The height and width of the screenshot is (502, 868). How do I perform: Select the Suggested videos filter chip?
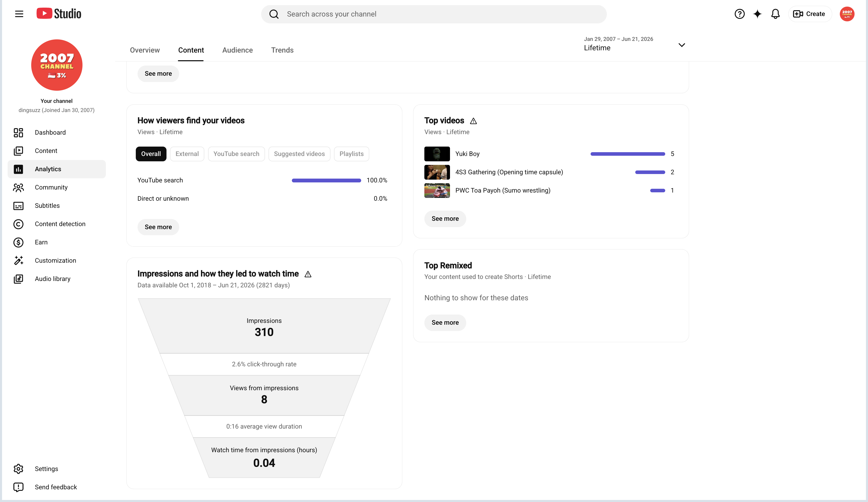click(x=299, y=154)
